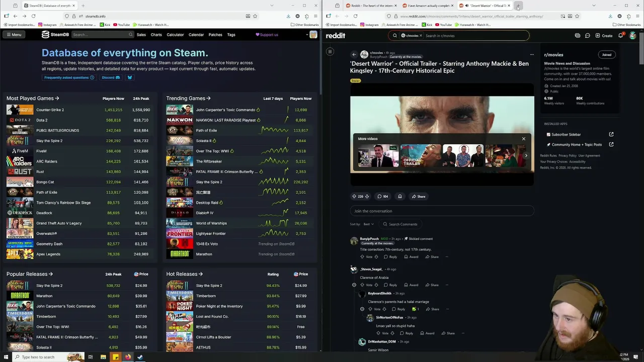Click the Reddit logo
Image resolution: width=644 pixels, height=362 pixels.
336,36
